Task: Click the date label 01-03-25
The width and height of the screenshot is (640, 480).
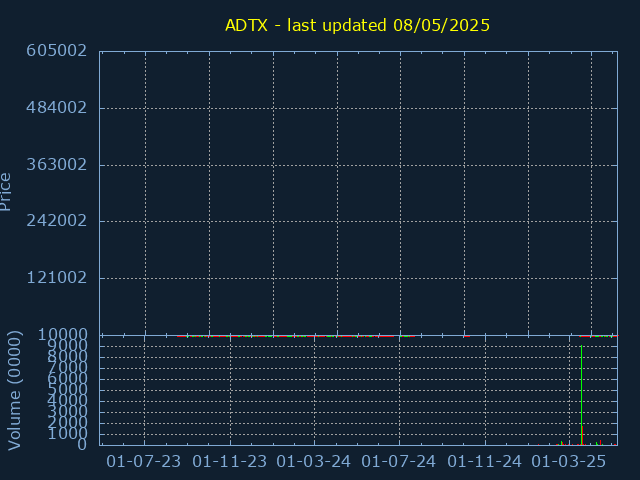Action: point(569,462)
